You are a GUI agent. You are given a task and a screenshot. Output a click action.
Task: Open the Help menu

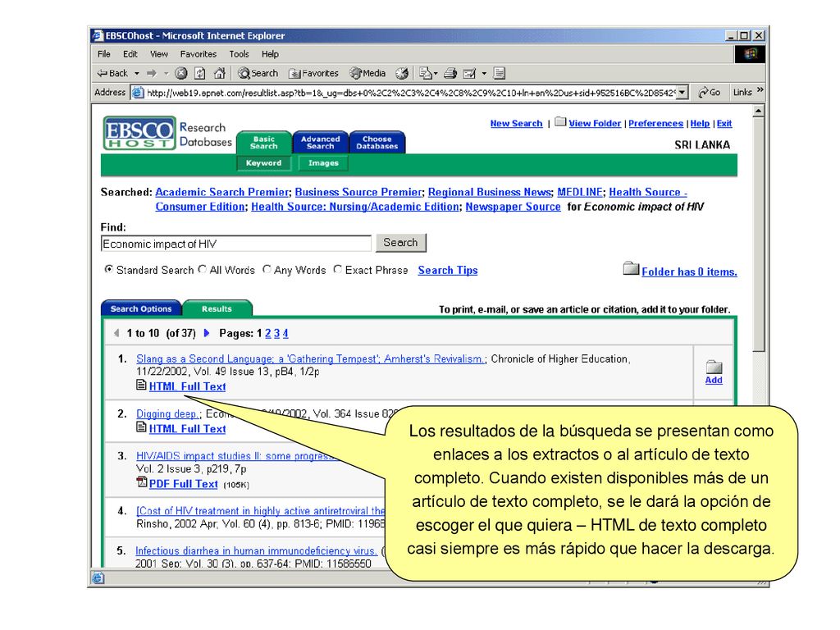[270, 54]
